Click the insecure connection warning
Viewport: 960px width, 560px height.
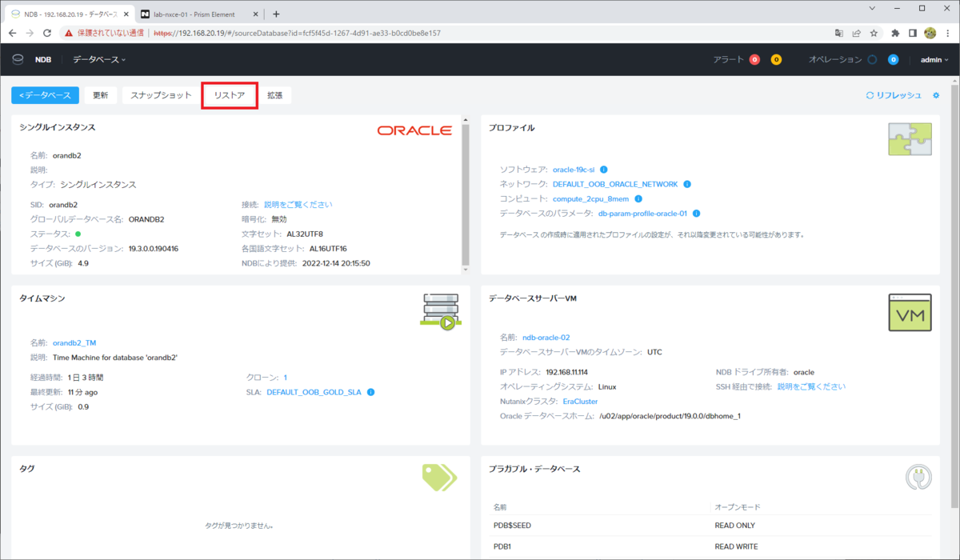[x=105, y=34]
